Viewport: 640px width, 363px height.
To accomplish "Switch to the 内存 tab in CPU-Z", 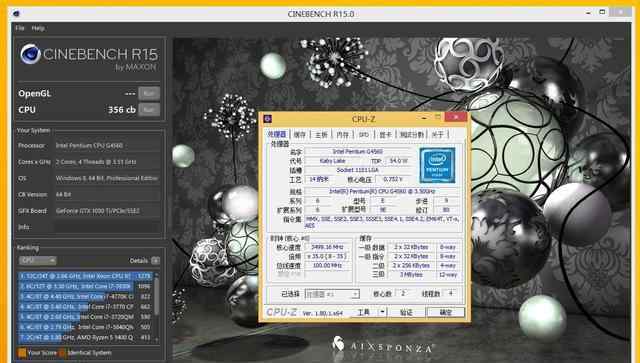I will click(x=343, y=134).
